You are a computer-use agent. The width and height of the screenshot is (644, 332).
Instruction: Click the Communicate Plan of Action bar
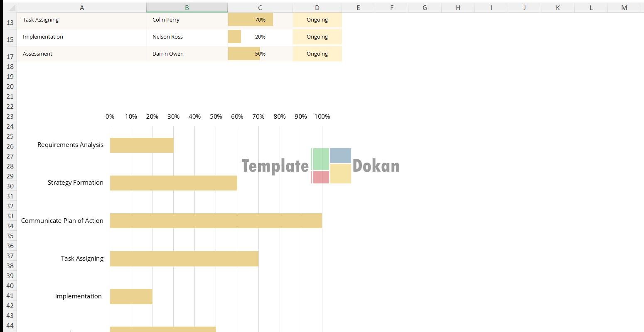tap(216, 221)
